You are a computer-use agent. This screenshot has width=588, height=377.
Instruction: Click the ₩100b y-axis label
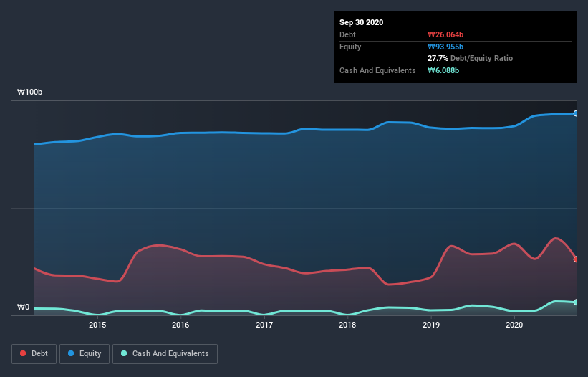(x=29, y=92)
